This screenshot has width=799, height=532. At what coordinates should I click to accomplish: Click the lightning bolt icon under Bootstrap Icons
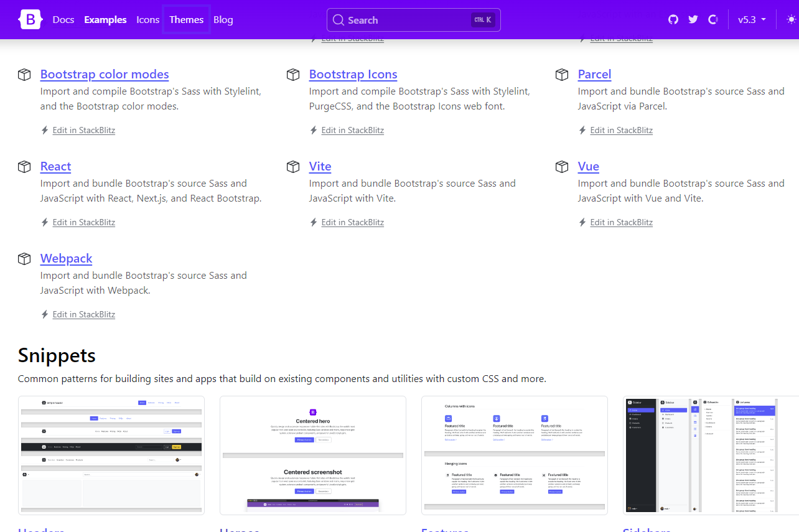(x=313, y=130)
